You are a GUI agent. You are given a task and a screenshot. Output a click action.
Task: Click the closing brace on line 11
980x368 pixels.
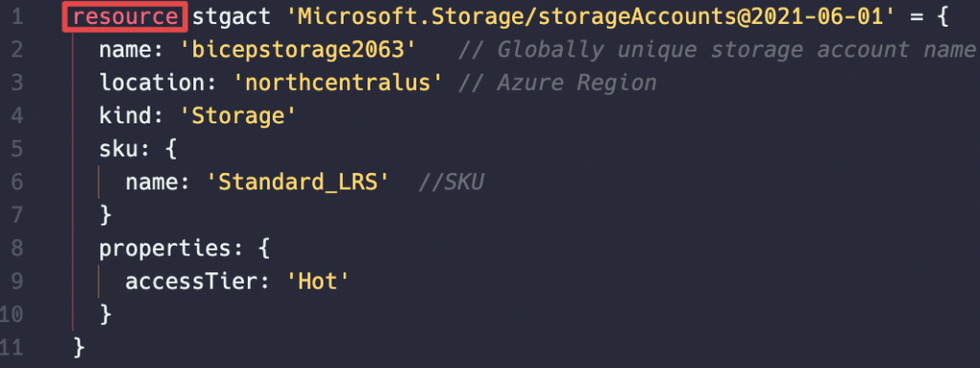pos(78,347)
